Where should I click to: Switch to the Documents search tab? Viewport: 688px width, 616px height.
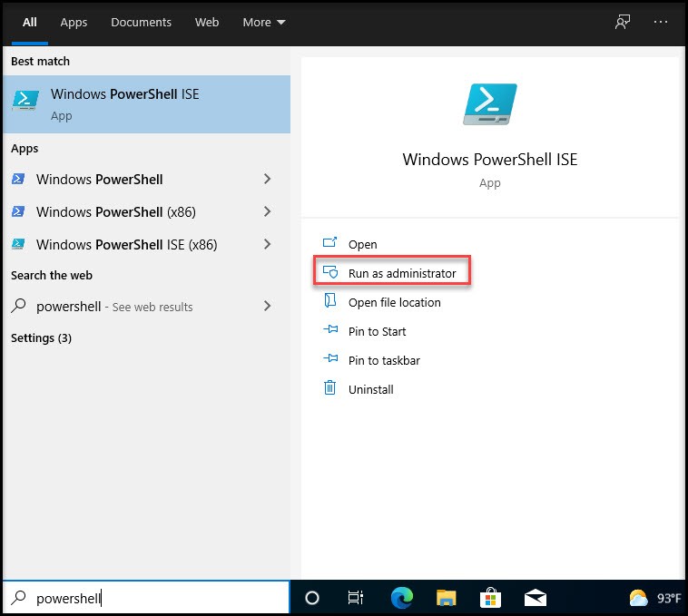tap(141, 23)
